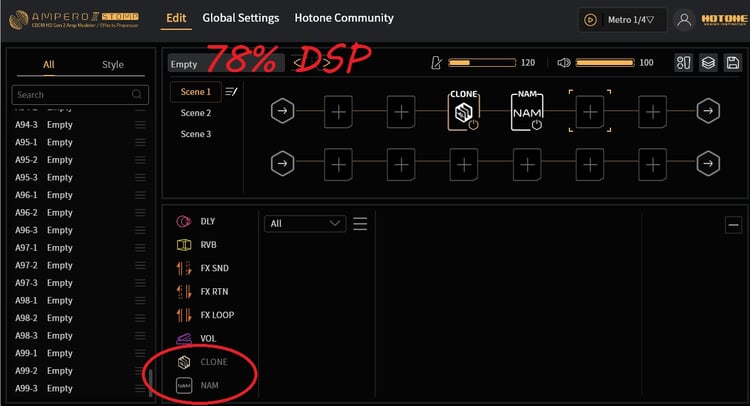The image size is (750, 406).
Task: Select the FX RTN module category
Action: click(x=203, y=292)
